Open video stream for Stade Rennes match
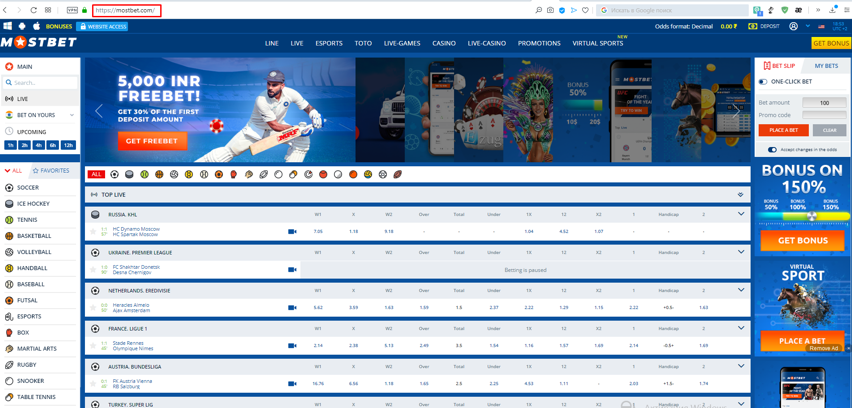This screenshot has width=852, height=408. click(x=292, y=346)
